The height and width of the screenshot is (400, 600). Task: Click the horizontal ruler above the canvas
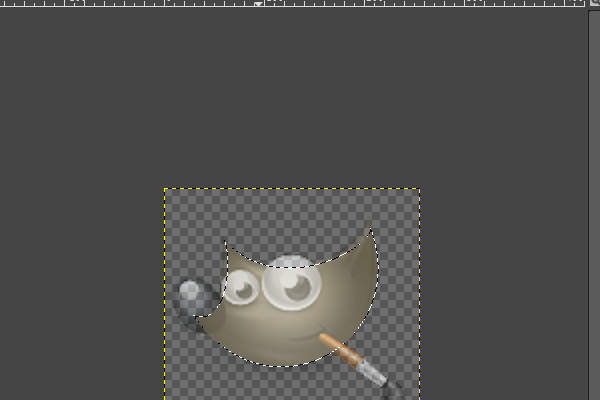click(x=150, y=4)
